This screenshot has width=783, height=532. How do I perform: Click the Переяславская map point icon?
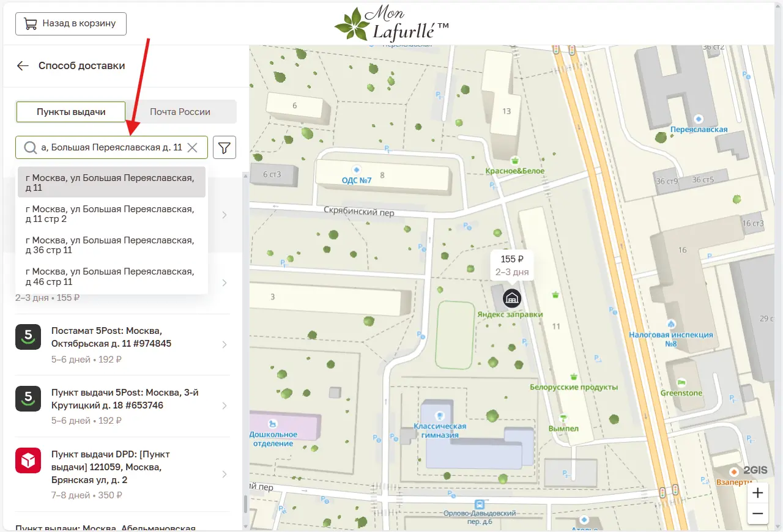(x=699, y=119)
